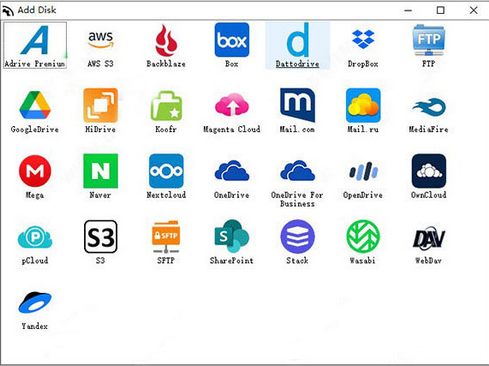Select the OneDrive cloud icon

pos(232,170)
